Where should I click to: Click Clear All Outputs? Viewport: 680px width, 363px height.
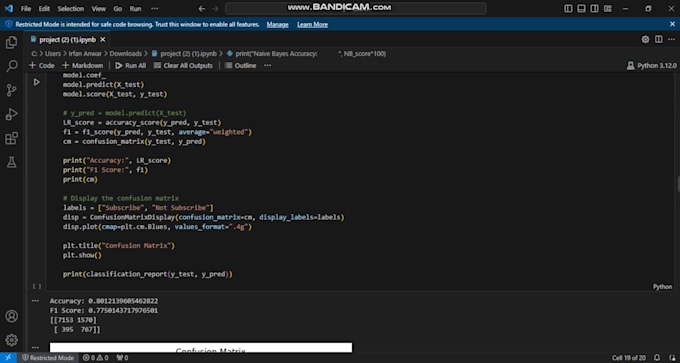click(183, 65)
